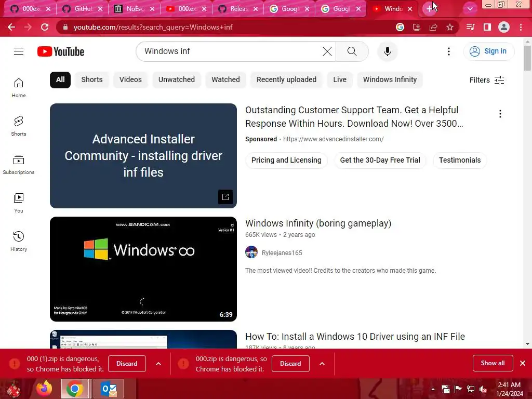The height and width of the screenshot is (399, 532).
Task: Open Outlook from the taskbar
Action: tap(109, 389)
